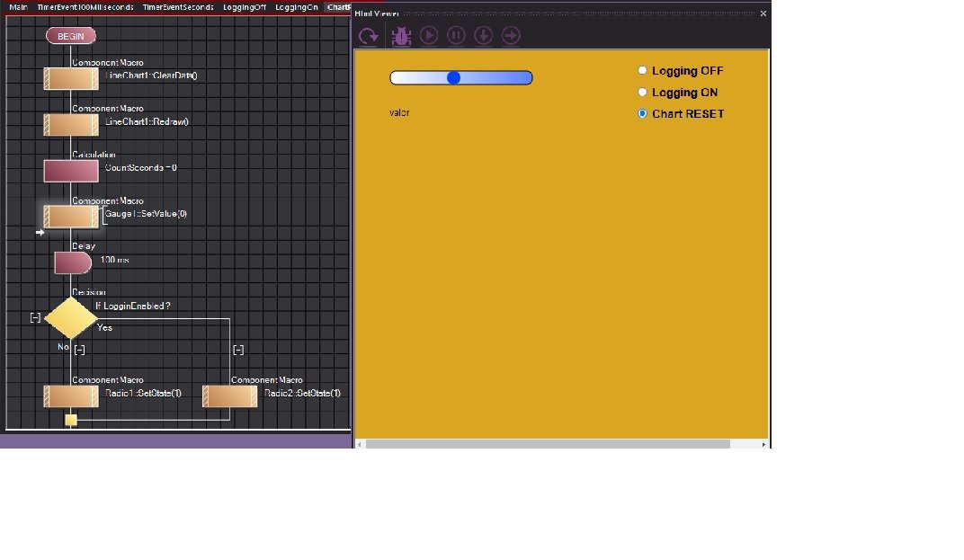
Task: Click the purple debug bug icon
Action: (401, 36)
